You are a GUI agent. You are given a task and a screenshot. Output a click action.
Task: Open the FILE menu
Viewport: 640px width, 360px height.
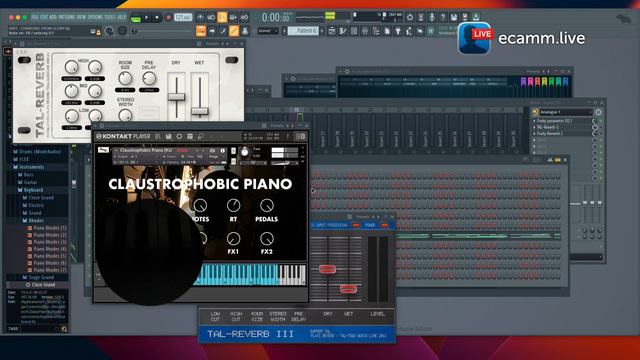35,18
